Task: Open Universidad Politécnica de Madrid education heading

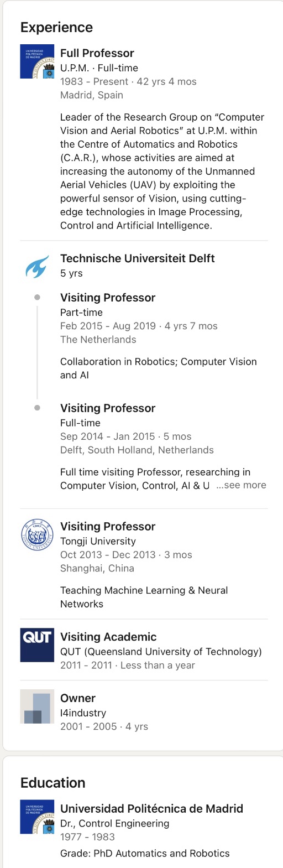Action: 151,809
